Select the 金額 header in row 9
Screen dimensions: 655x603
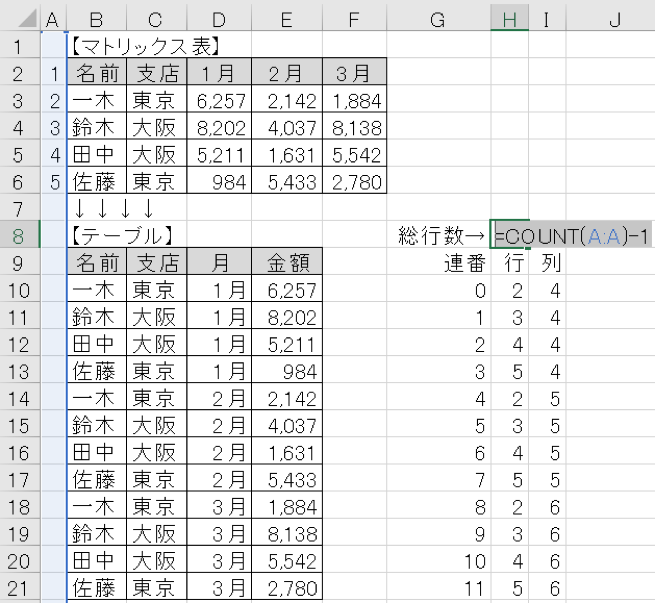click(287, 262)
